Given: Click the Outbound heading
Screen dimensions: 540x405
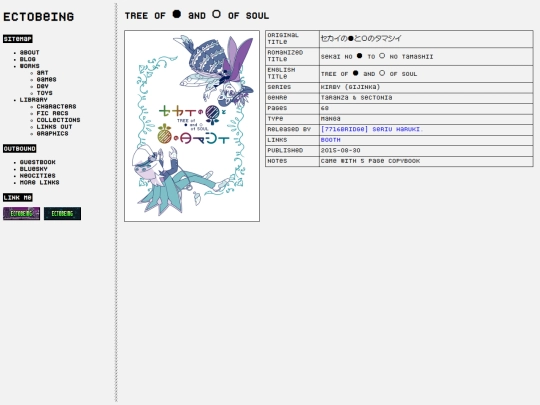Looking at the screenshot, I should coord(20,148).
